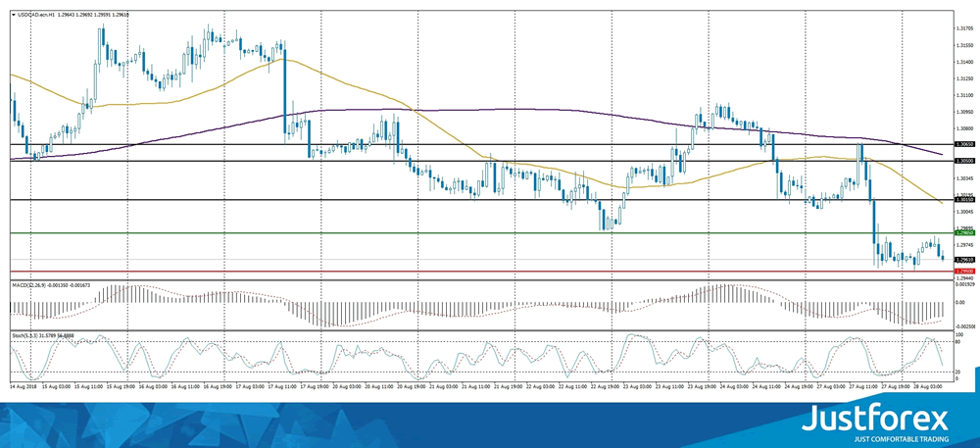The width and height of the screenshot is (980, 448).
Task: Click the 23 Aug 03:00 time label
Action: pos(639,387)
